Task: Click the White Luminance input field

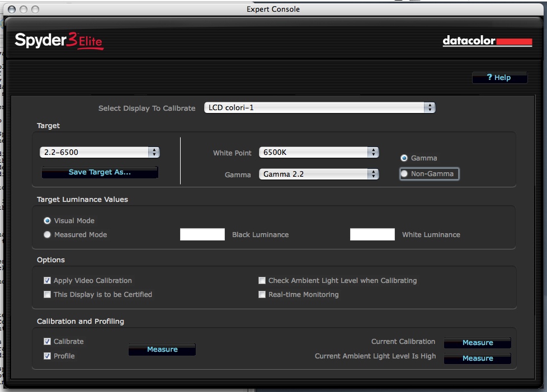Action: point(372,235)
